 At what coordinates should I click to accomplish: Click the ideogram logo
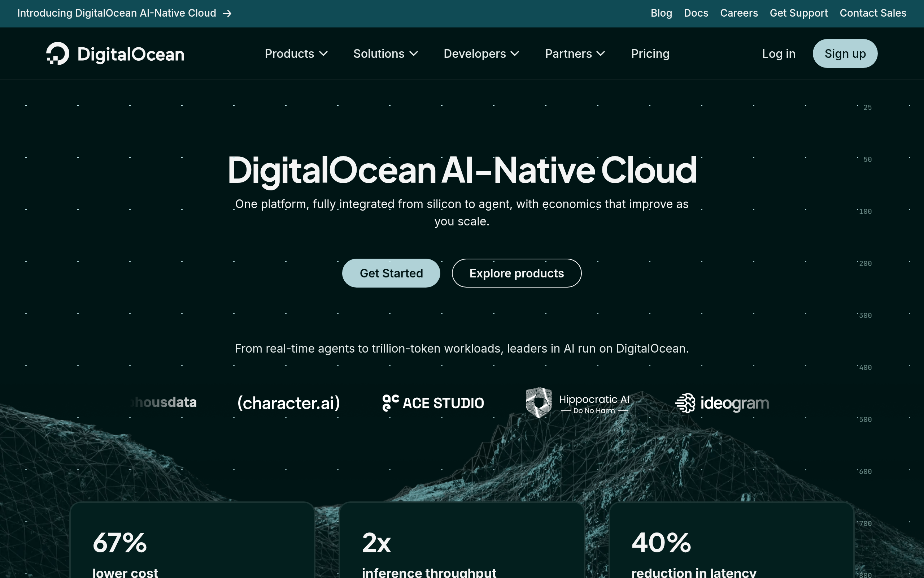(x=722, y=403)
